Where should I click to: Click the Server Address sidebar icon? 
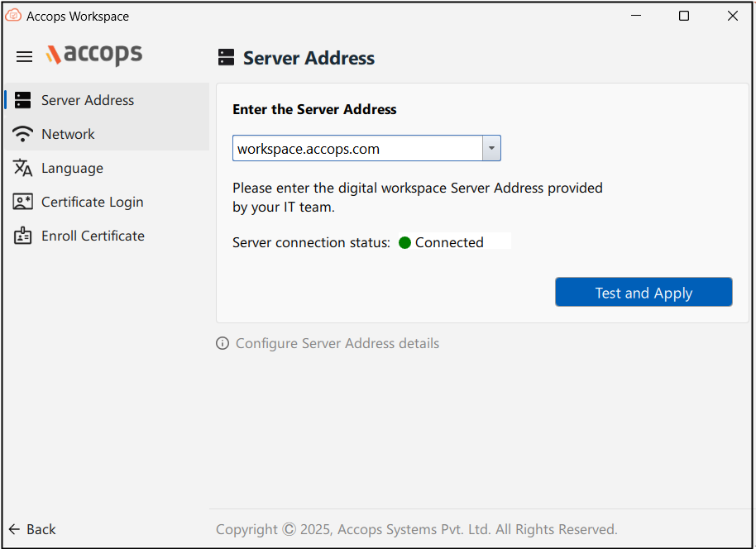tap(22, 100)
